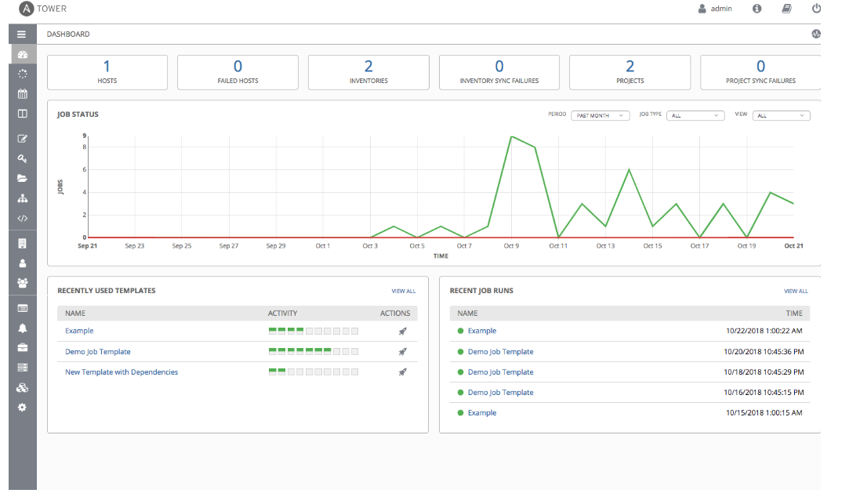
Task: Open the Notifications bell icon
Action: [23, 328]
